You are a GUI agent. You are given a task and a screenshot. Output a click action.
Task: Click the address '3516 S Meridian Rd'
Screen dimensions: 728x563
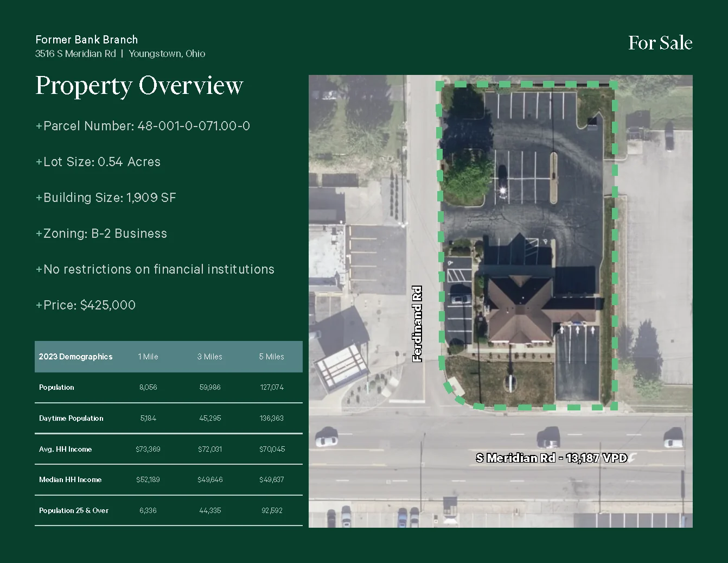(75, 54)
